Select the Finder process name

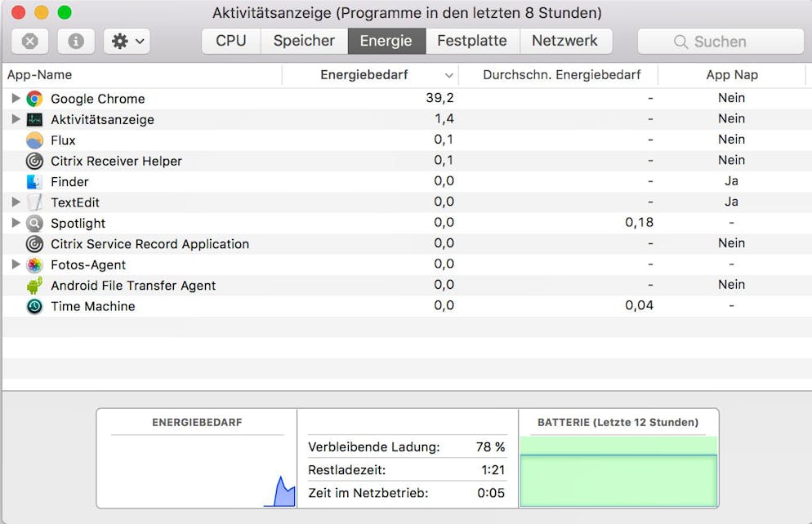coord(70,181)
